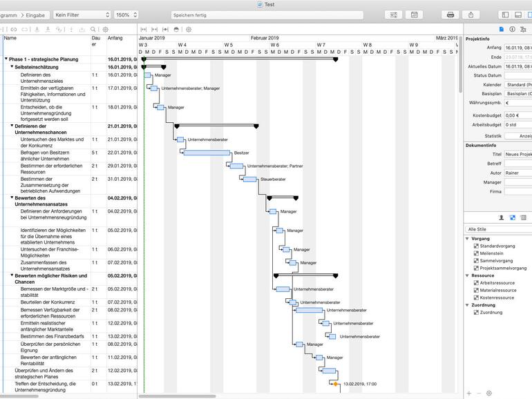
Task: Click the gear icon at inspector bottom
Action: 489,393
